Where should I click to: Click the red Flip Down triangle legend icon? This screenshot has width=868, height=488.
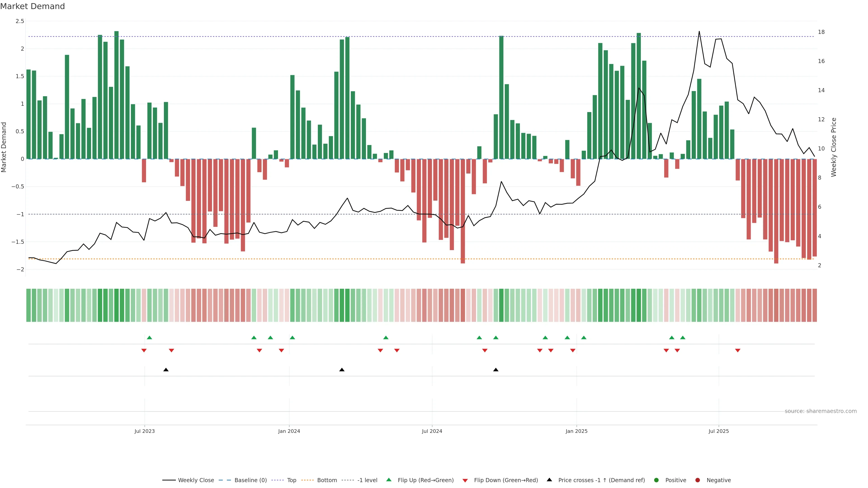coord(465,480)
